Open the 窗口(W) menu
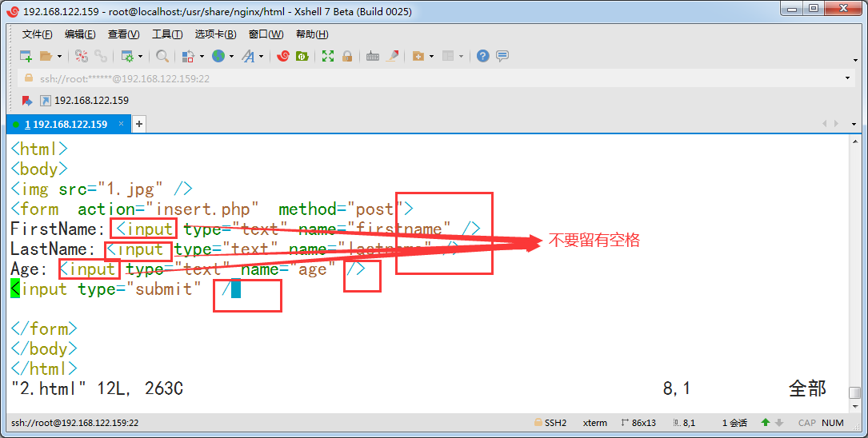This screenshot has width=868, height=438. [x=266, y=34]
